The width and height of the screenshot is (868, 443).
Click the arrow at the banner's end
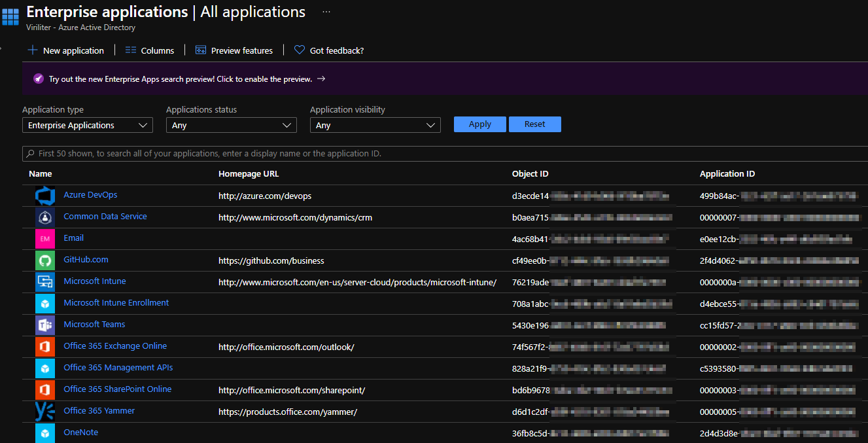click(321, 79)
